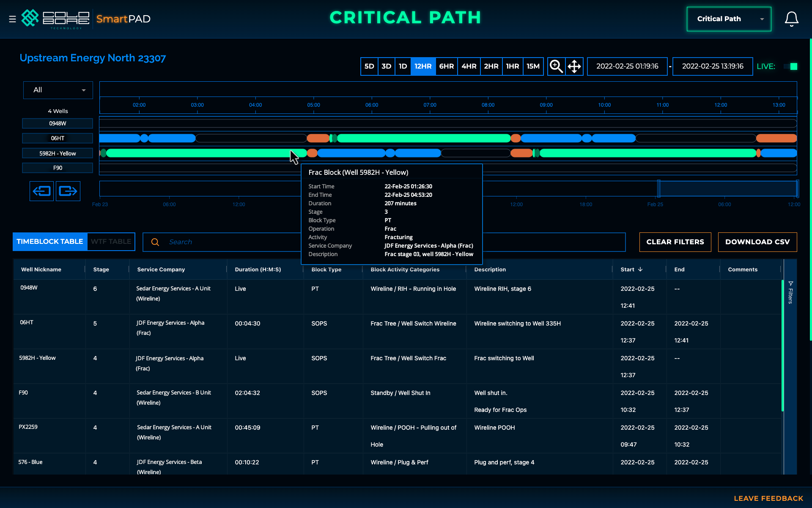812x508 pixels.
Task: Click the step backward arrow button
Action: 41,191
